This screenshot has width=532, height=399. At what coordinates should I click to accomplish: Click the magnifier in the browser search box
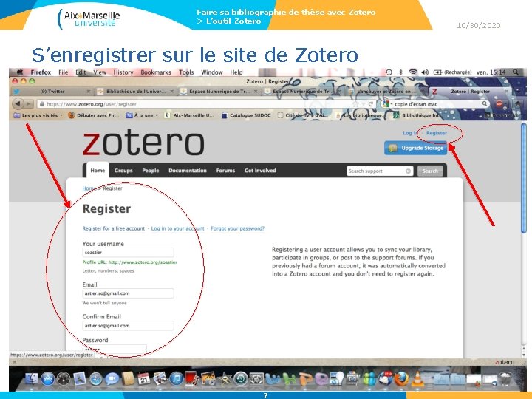coord(485,104)
